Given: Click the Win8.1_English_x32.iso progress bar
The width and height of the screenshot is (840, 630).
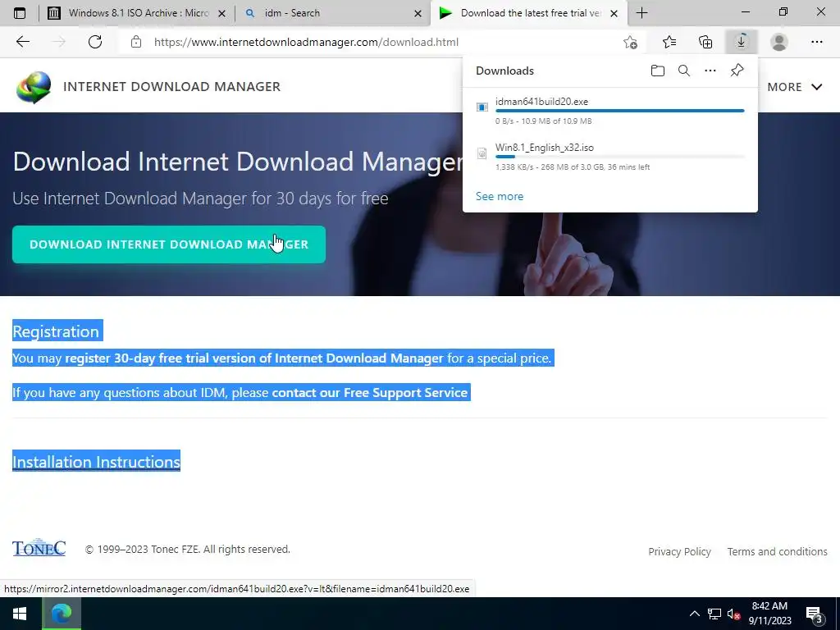Looking at the screenshot, I should pos(620,157).
